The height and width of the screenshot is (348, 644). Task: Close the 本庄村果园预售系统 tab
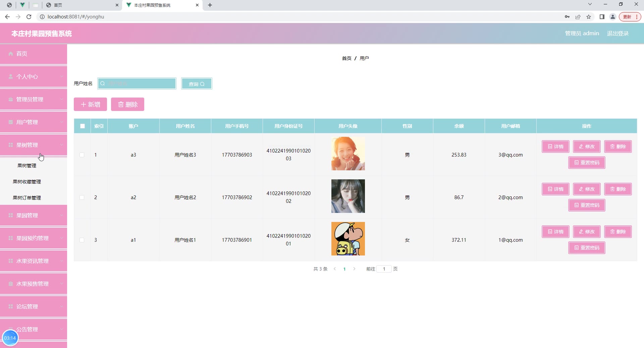pos(197,5)
